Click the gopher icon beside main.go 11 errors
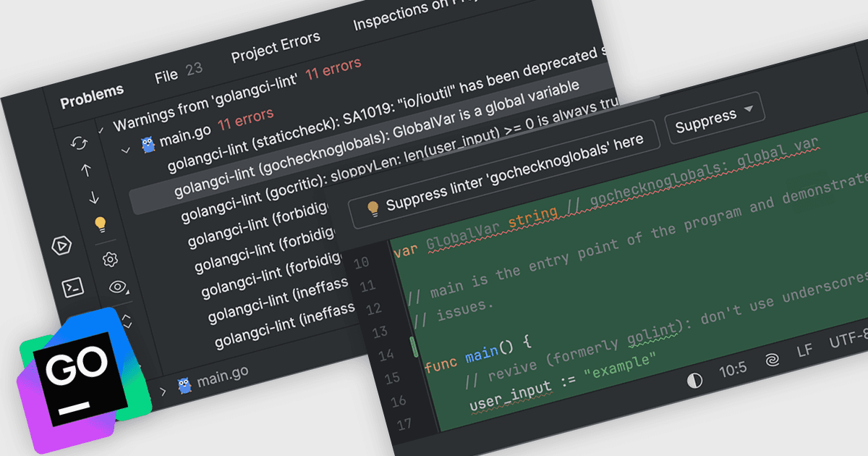The width and height of the screenshot is (868, 456). click(148, 144)
